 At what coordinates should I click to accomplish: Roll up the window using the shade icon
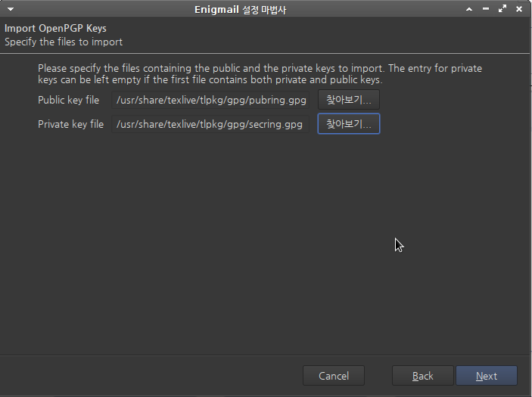coord(469,9)
